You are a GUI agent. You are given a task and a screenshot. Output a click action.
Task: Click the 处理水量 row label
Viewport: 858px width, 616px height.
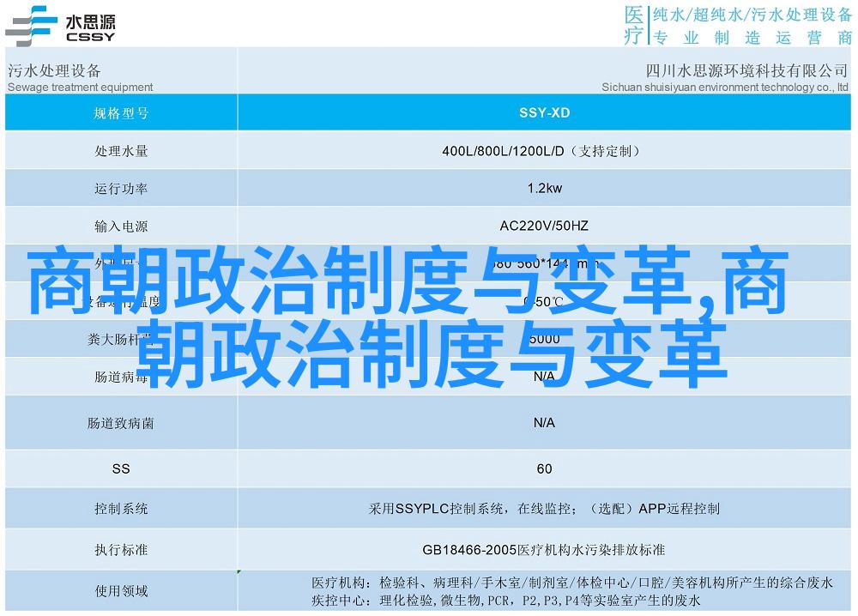pyautogui.click(x=121, y=151)
